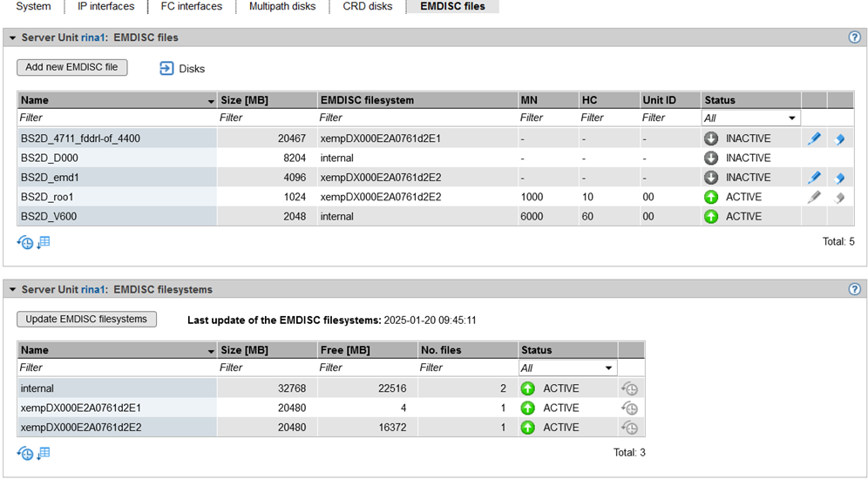Click the remove icon in the BS2D_emd1 row

[839, 178]
